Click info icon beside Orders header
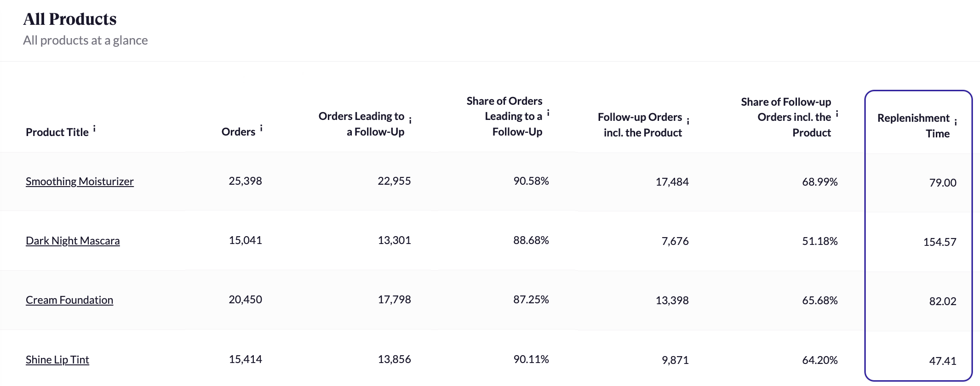Screen dimensions: 980x386 coord(261,129)
